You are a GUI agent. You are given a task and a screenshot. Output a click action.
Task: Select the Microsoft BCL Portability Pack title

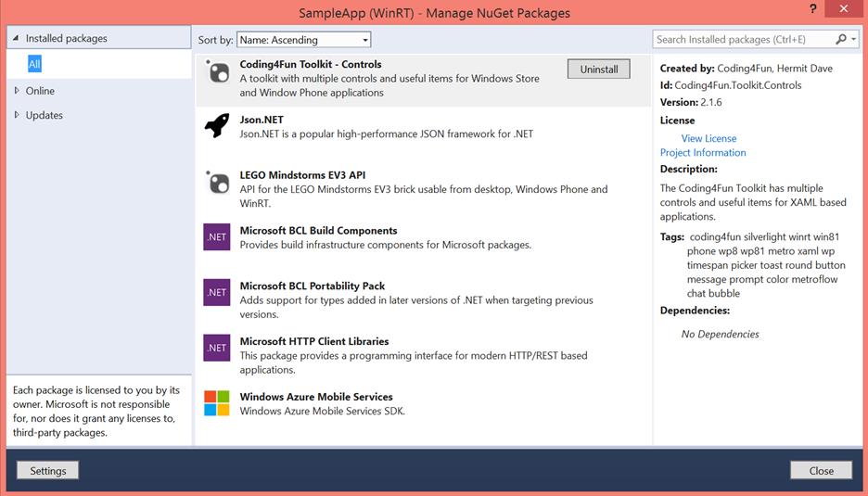click(313, 286)
